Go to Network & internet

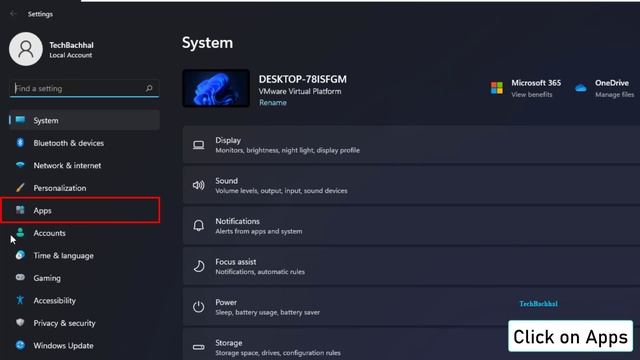(x=84, y=165)
